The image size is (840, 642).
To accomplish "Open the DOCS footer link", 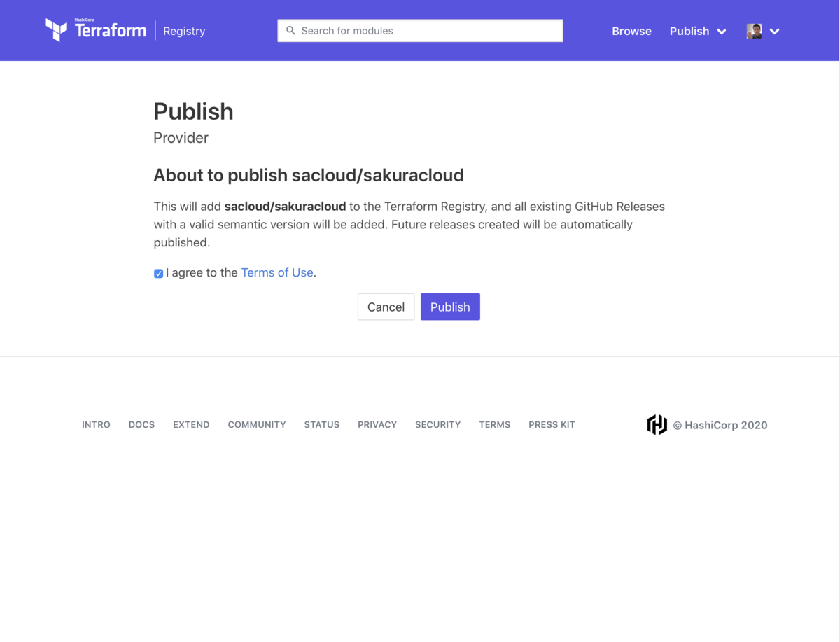I will pyautogui.click(x=141, y=424).
